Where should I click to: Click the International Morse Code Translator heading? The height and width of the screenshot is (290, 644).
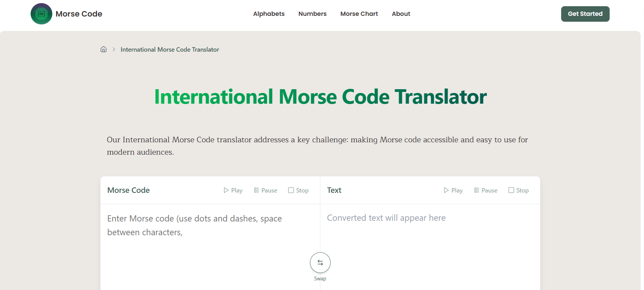[320, 97]
